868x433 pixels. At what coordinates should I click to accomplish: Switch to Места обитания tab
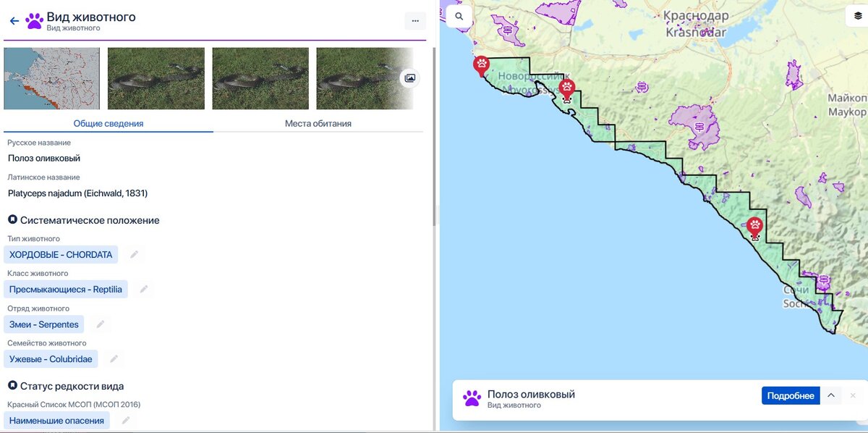(318, 124)
